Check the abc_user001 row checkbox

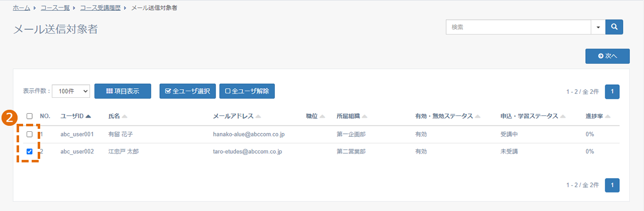point(30,134)
